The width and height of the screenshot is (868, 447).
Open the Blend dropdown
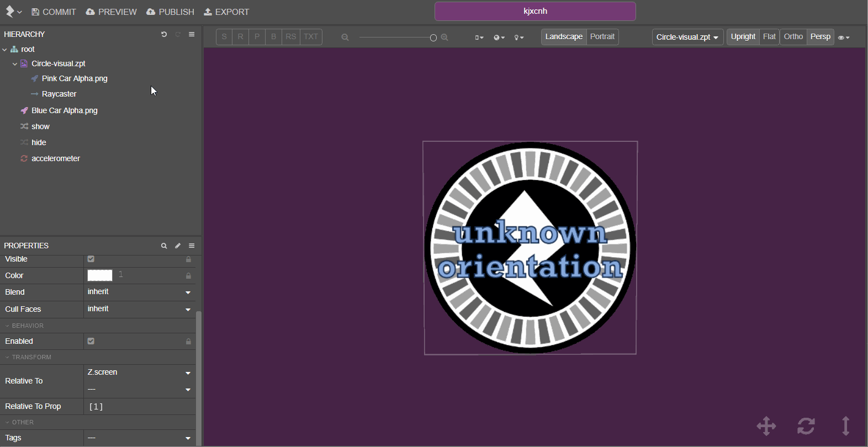pos(139,292)
